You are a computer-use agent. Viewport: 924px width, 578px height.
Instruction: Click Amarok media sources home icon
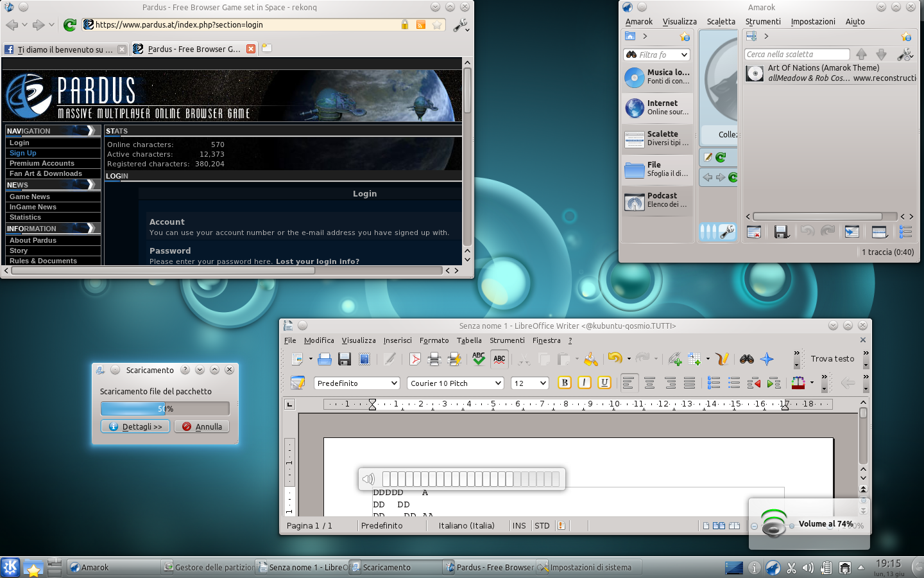[630, 36]
